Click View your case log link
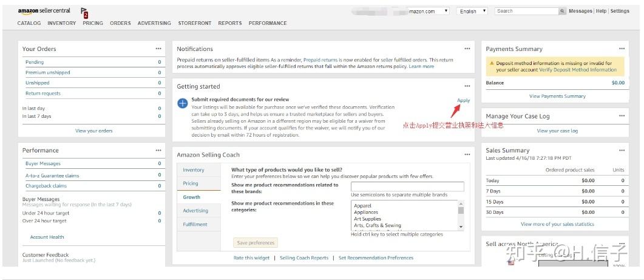Image resolution: width=644 pixels, height=280 pixels. [557, 131]
